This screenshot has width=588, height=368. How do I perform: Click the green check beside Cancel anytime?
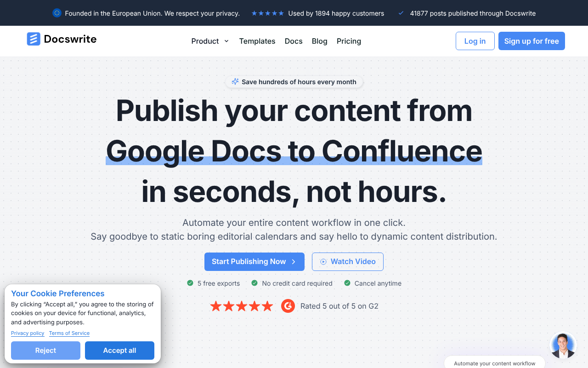347,283
